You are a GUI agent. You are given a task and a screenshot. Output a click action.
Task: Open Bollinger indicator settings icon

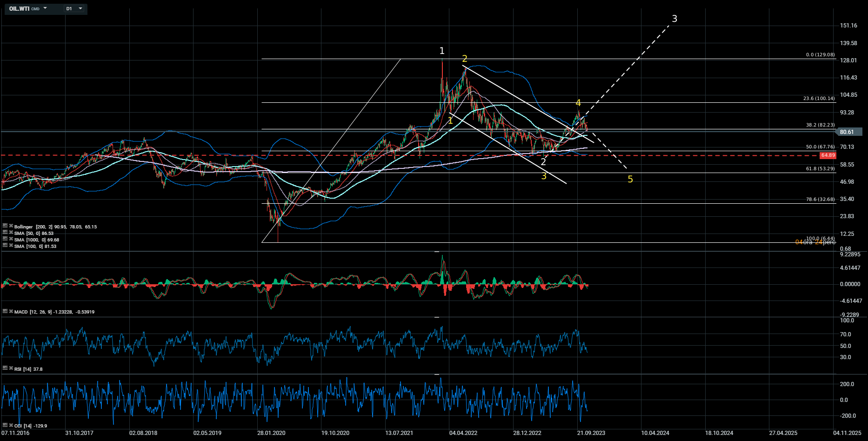pos(5,226)
